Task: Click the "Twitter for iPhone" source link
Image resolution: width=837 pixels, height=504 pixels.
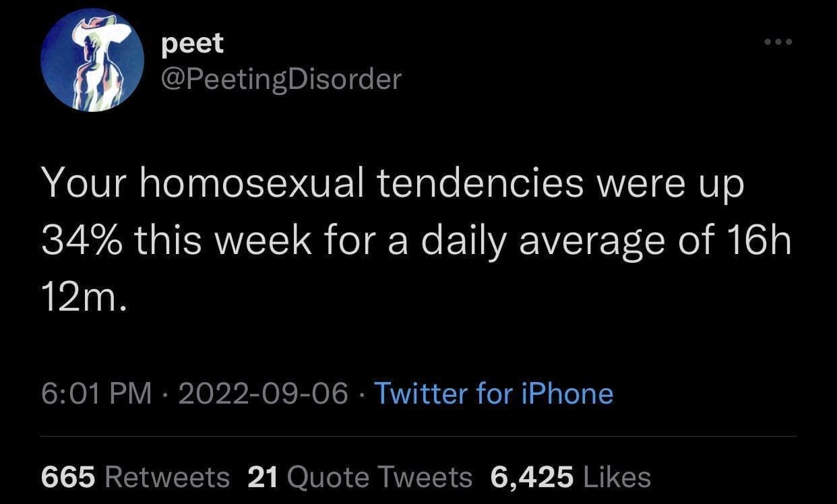Action: [x=493, y=393]
